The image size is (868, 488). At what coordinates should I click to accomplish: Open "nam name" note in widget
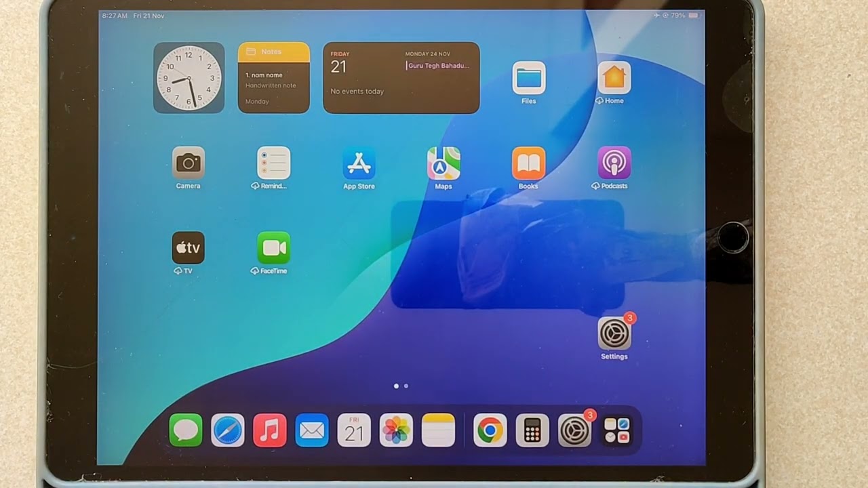pyautogui.click(x=264, y=75)
